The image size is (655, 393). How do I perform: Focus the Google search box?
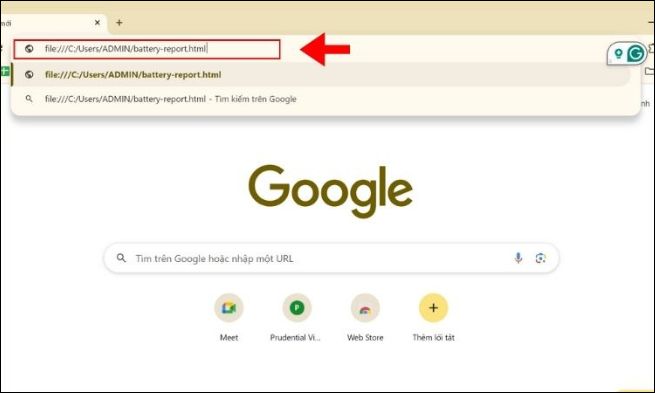click(331, 258)
